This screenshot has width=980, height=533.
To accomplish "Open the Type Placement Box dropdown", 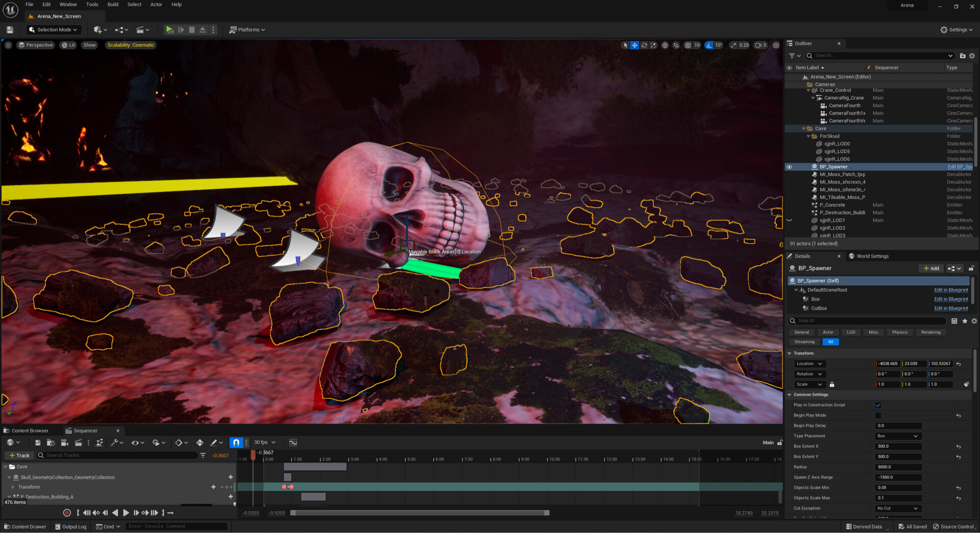I will [x=897, y=436].
